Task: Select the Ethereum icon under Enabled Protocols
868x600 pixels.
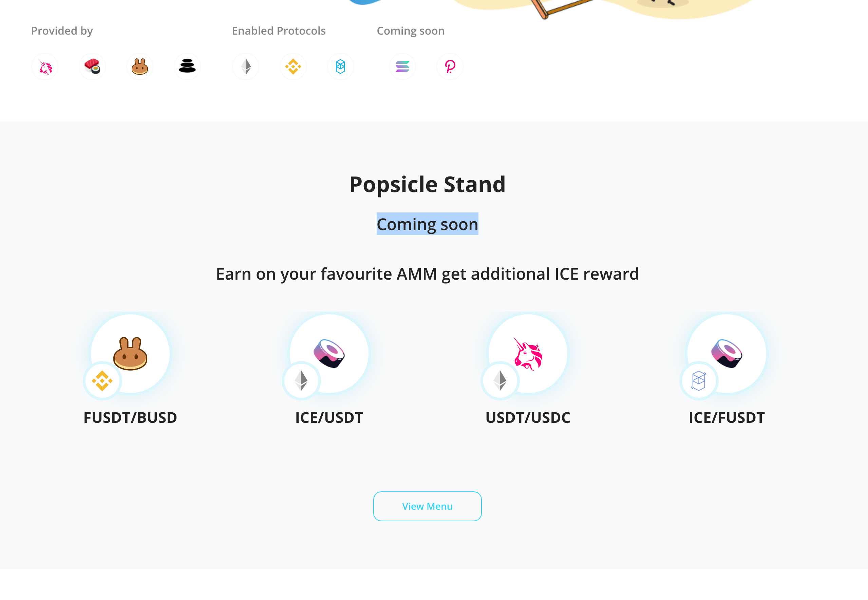Action: click(245, 66)
